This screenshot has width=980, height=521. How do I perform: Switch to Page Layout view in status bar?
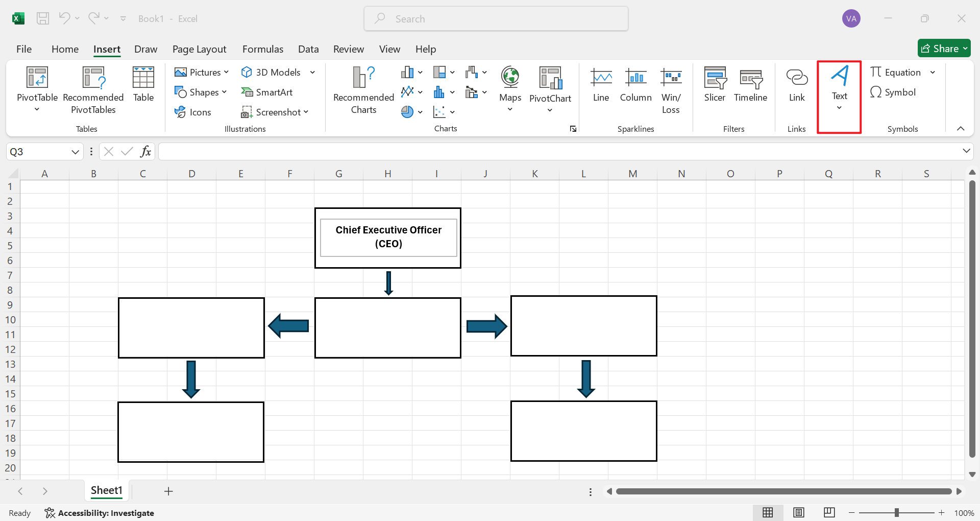point(799,512)
